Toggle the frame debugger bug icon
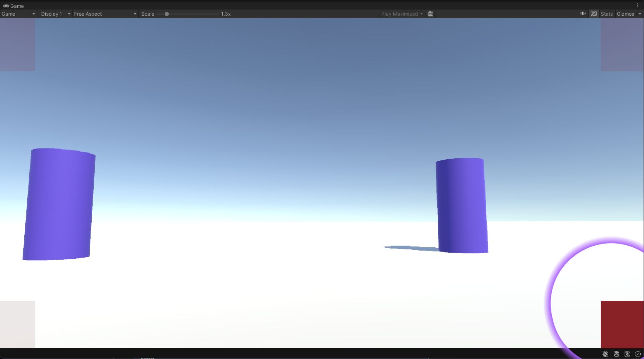Image resolution: width=644 pixels, height=359 pixels. (x=430, y=14)
